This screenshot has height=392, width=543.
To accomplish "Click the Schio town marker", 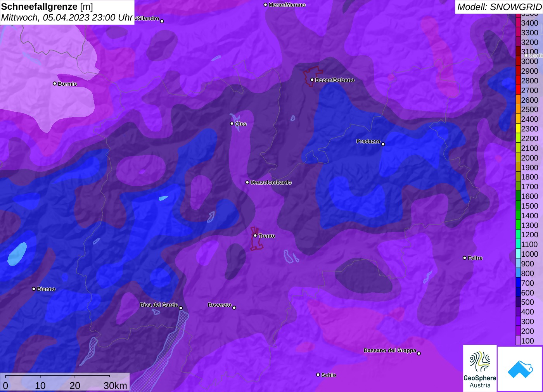I will (x=318, y=375).
